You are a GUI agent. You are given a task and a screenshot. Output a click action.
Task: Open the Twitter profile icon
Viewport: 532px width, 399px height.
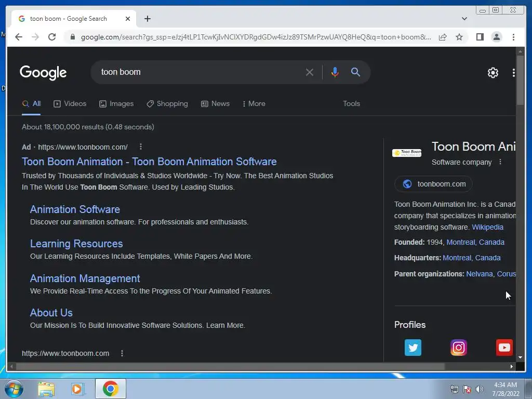point(413,348)
